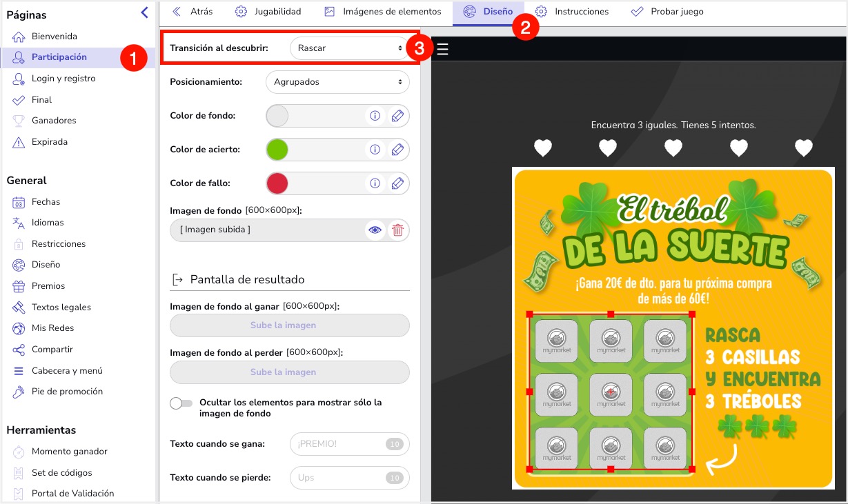Toggle hide elements to show only background

click(181, 403)
